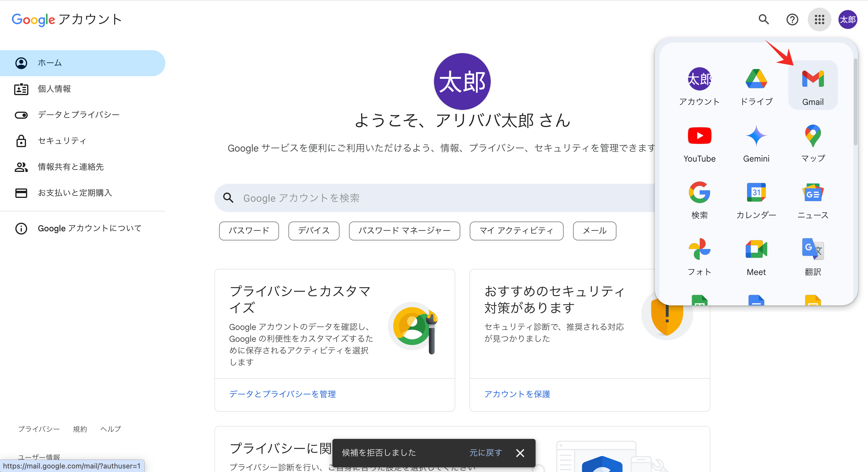Click the プライバシーとカスタマイズ card heading
868x472 pixels.
[x=300, y=300]
